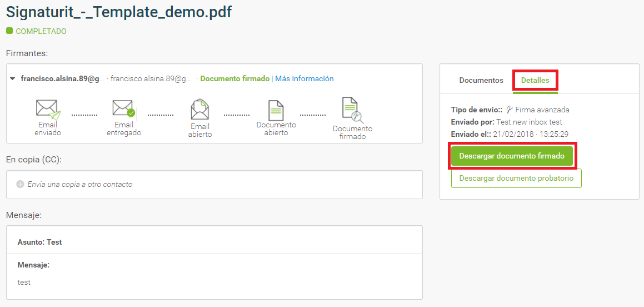Click the plus icon to add CC contact
The width and height of the screenshot is (644, 307).
[20, 185]
